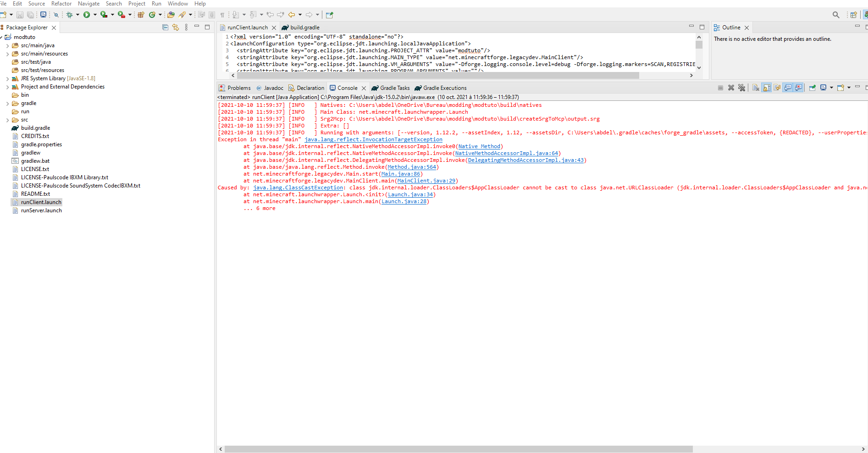Click the console horizontal scrollbar

pos(459,449)
